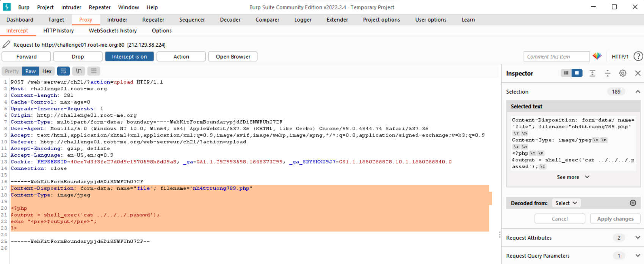
Task: Open the Help menu
Action: (x=152, y=7)
